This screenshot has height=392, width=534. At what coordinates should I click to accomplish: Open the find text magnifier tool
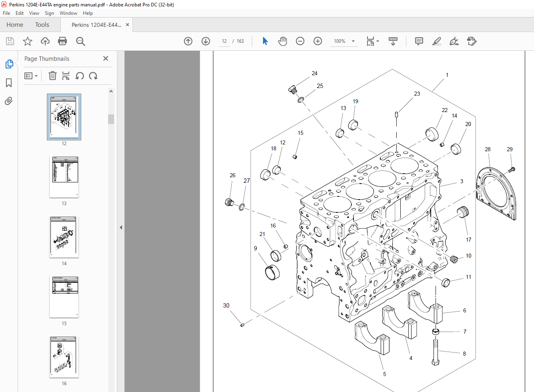pyautogui.click(x=80, y=41)
